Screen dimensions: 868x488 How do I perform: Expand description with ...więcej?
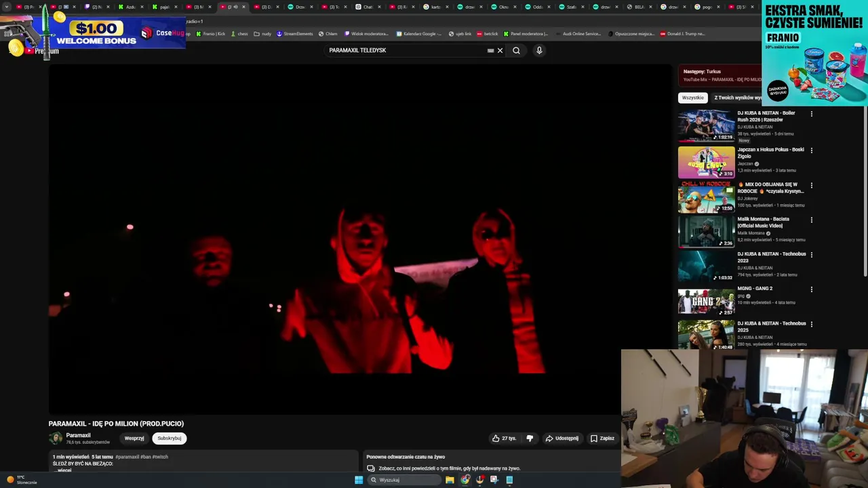tap(63, 470)
